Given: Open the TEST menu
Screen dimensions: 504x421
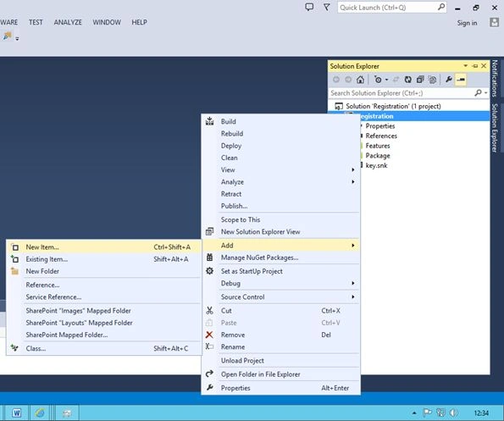Looking at the screenshot, I should tap(36, 22).
